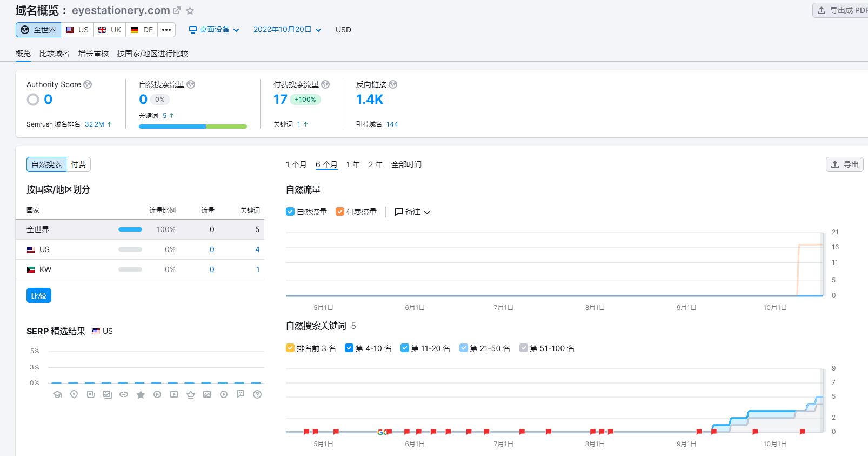
Task: Open Semrush rank 32.2M link
Action: tap(95, 124)
